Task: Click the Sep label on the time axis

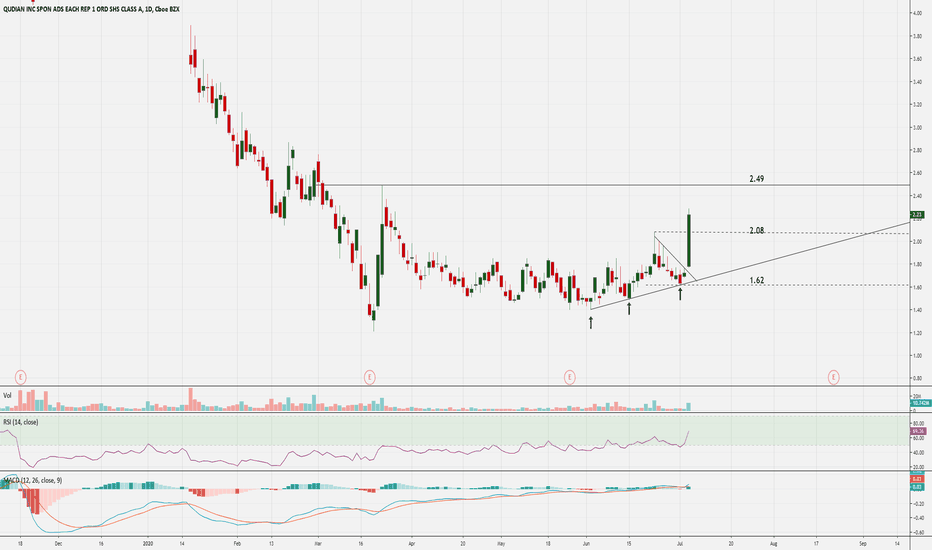Action: (x=863, y=543)
